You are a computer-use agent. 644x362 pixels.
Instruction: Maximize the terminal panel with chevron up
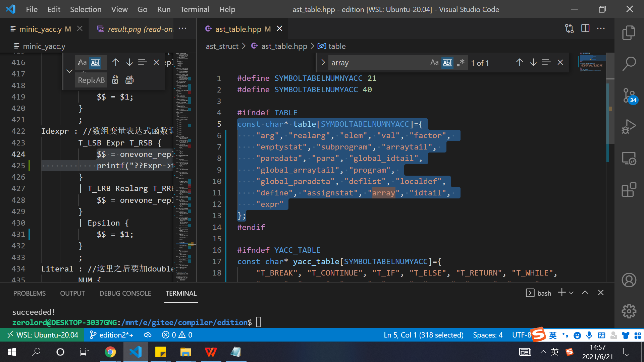[x=585, y=293]
